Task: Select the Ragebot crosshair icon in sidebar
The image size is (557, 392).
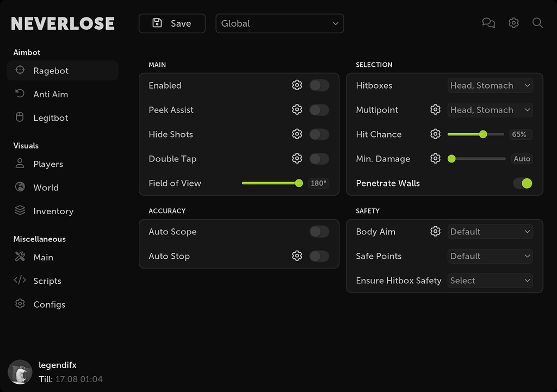Action: point(20,70)
